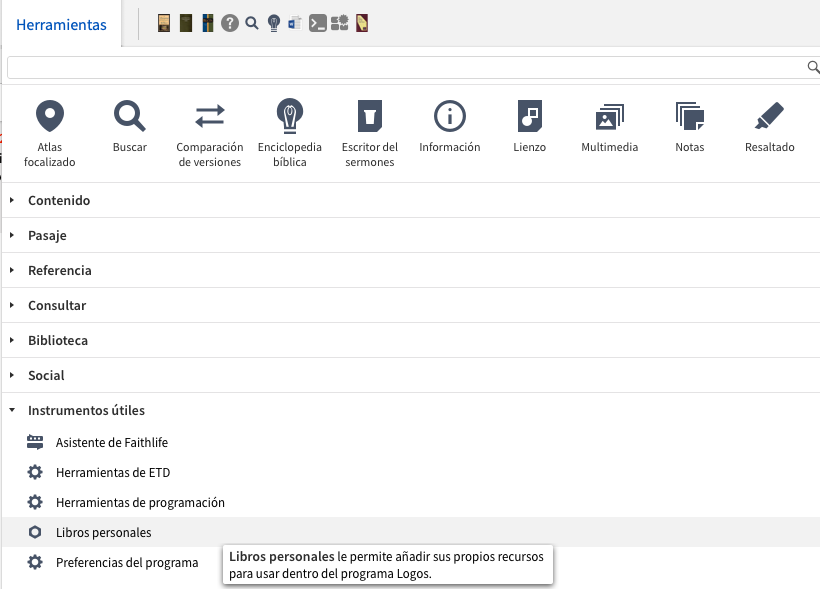The image size is (820, 589).
Task: Launch Comparación de versiones tool
Action: 210,117
